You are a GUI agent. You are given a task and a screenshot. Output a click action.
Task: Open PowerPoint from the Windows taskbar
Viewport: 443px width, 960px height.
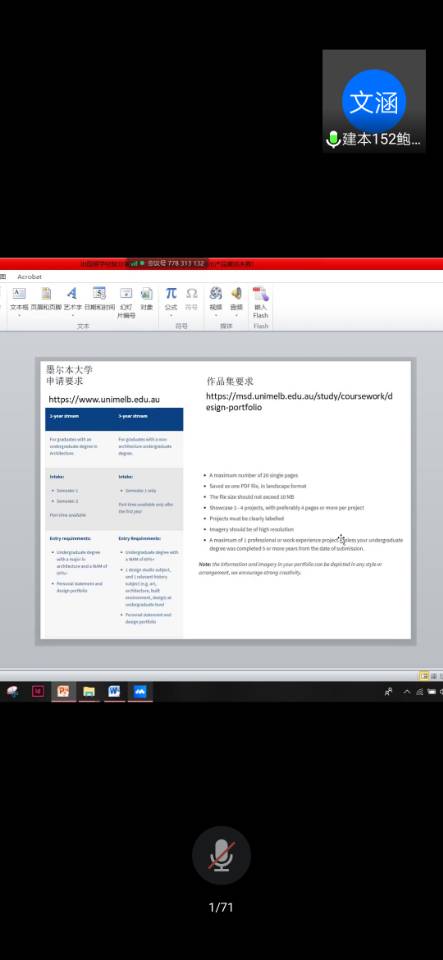(x=63, y=692)
